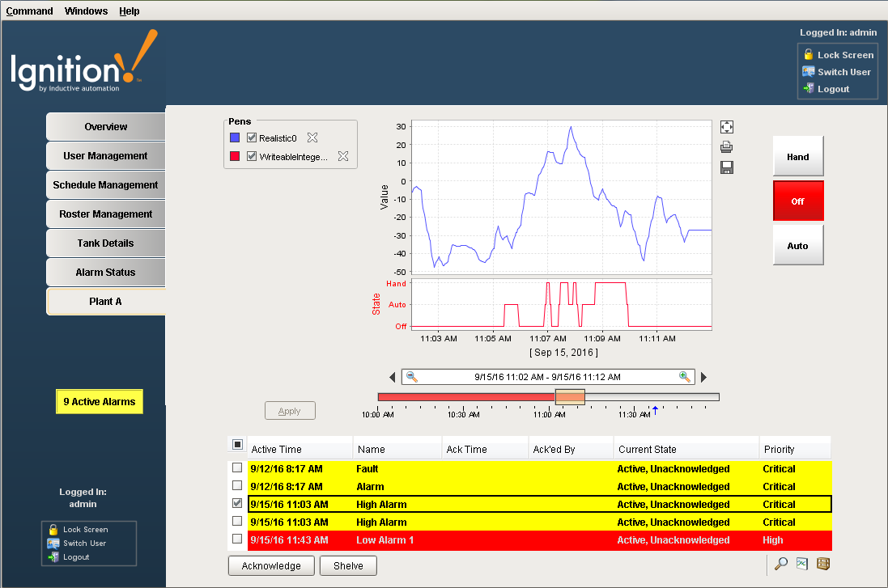The image size is (888, 588).
Task: Zoom in the date range
Action: coord(685,377)
